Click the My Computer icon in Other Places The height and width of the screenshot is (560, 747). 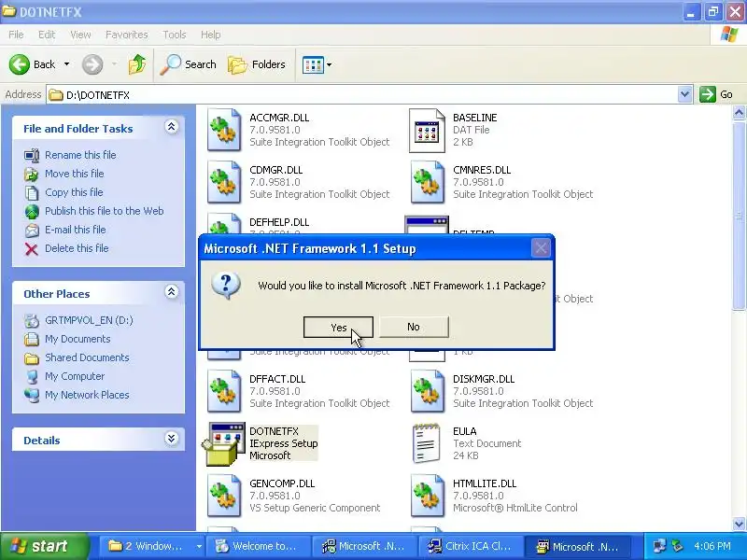click(32, 377)
